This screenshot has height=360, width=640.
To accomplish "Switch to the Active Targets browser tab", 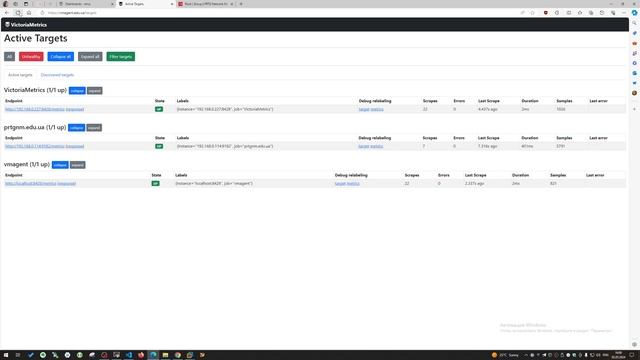I will (146, 4).
